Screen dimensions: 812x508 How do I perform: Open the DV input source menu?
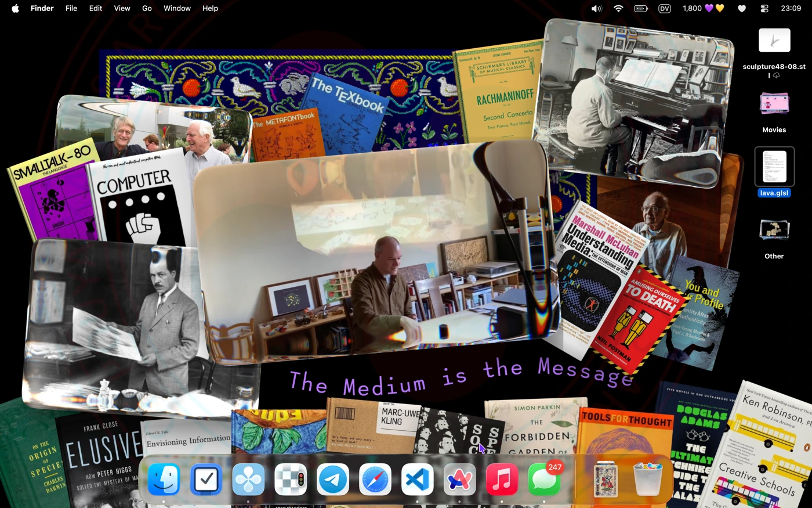pos(665,8)
